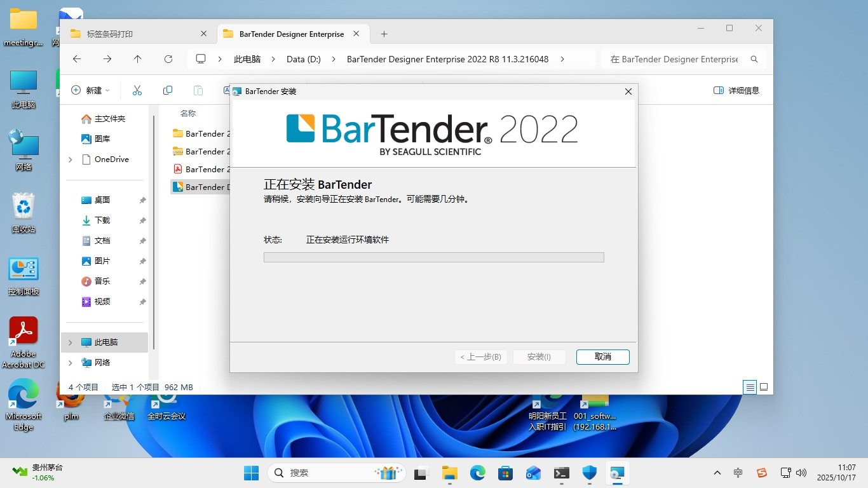Select the BarTender zip archive file
The width and height of the screenshot is (868, 488).
click(200, 151)
